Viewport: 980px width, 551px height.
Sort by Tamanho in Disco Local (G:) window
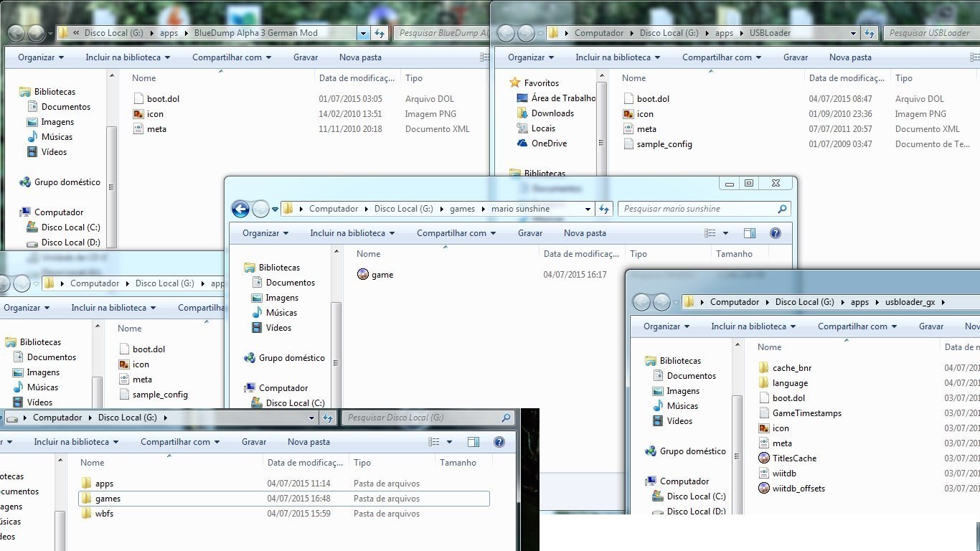point(458,463)
